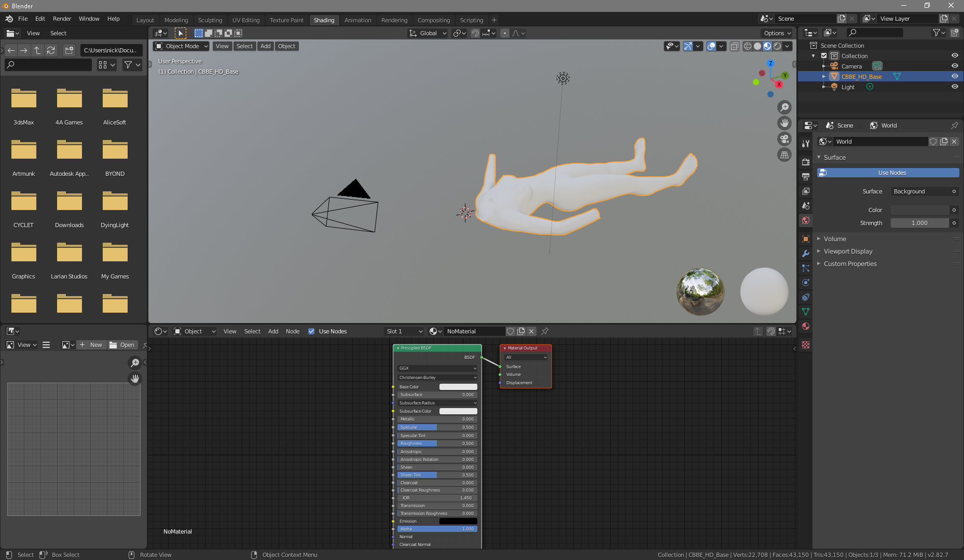Open the Object properties tab
This screenshot has height=560, width=964.
(x=805, y=239)
